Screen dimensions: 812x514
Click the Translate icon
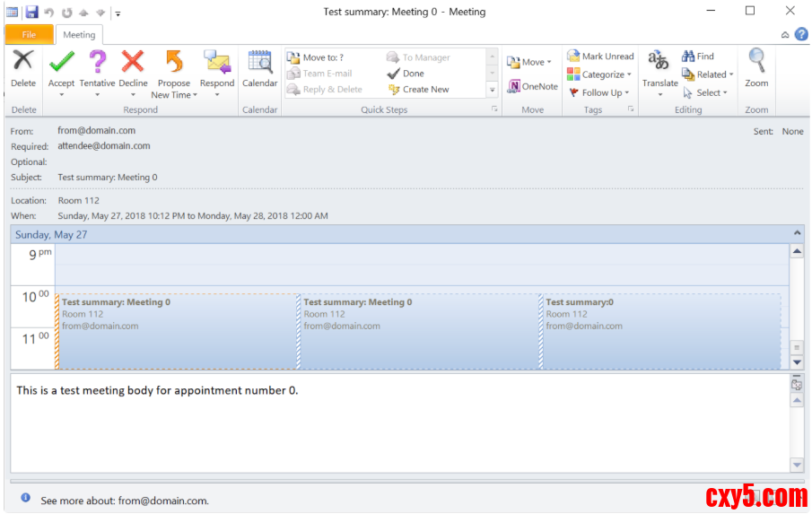point(659,63)
